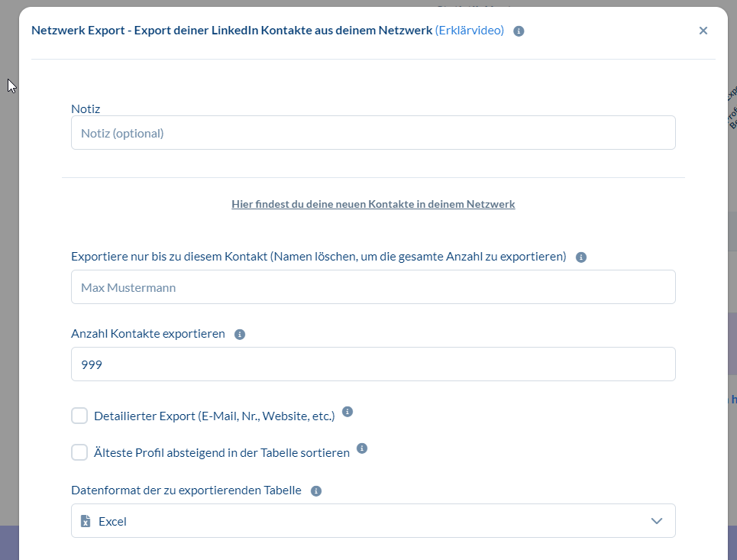The image size is (737, 560).
Task: Open the Excel data format dropdown
Action: pyautogui.click(x=373, y=521)
